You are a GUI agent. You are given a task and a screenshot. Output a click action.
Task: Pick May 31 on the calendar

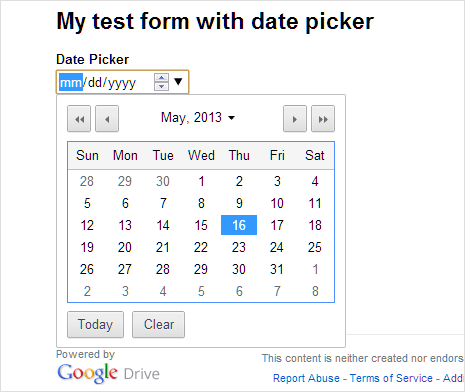click(x=277, y=269)
